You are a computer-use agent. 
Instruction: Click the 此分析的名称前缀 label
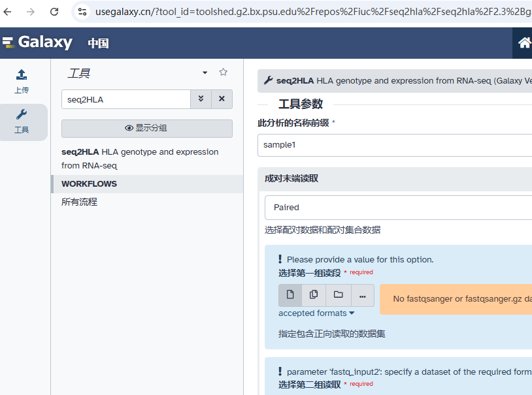pos(293,123)
